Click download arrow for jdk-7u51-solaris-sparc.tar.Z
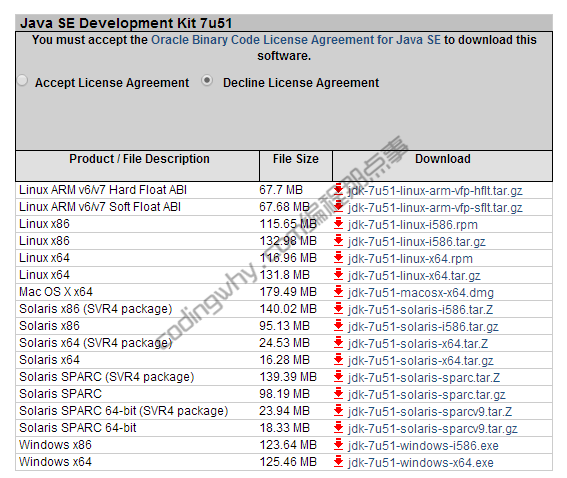Viewport: 567px width, 478px height. 338,376
